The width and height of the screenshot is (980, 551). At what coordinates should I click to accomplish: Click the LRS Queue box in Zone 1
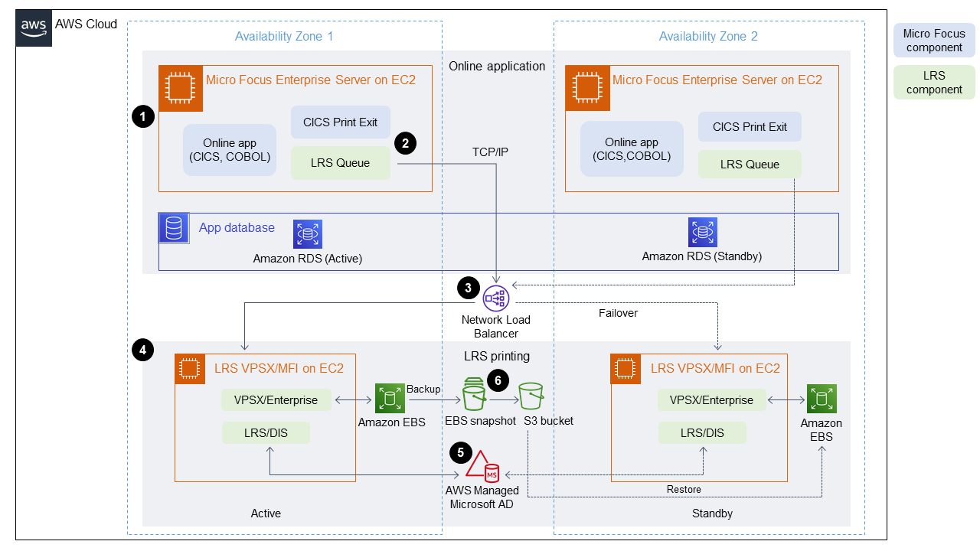(x=340, y=163)
